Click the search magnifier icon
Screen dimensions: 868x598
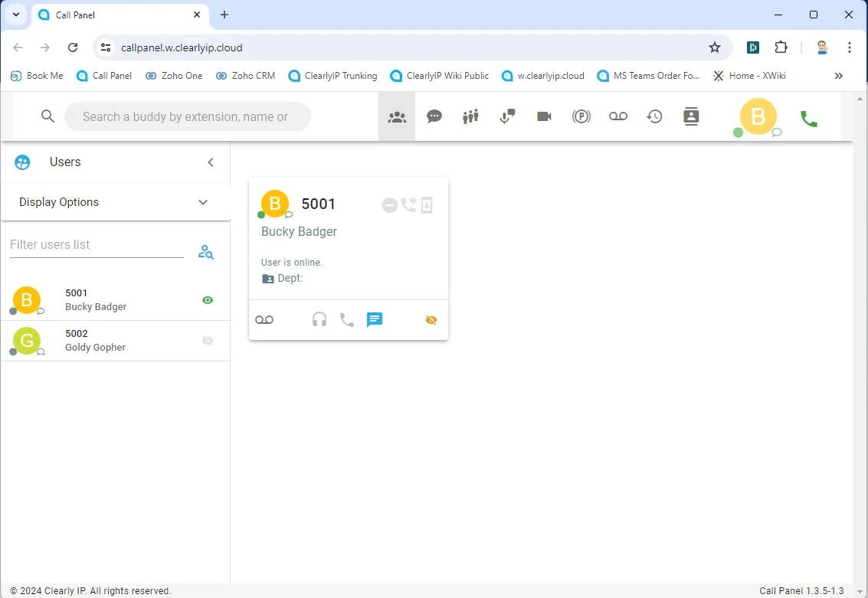click(x=47, y=116)
